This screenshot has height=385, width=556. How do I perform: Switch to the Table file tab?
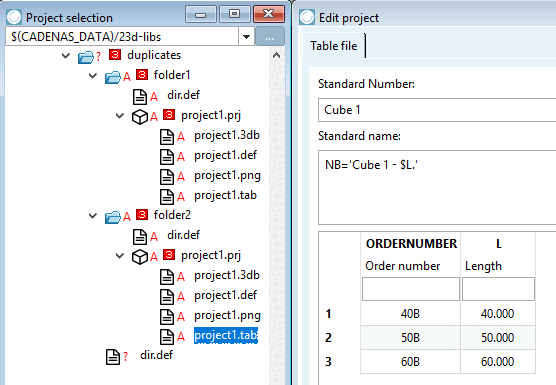(333, 46)
